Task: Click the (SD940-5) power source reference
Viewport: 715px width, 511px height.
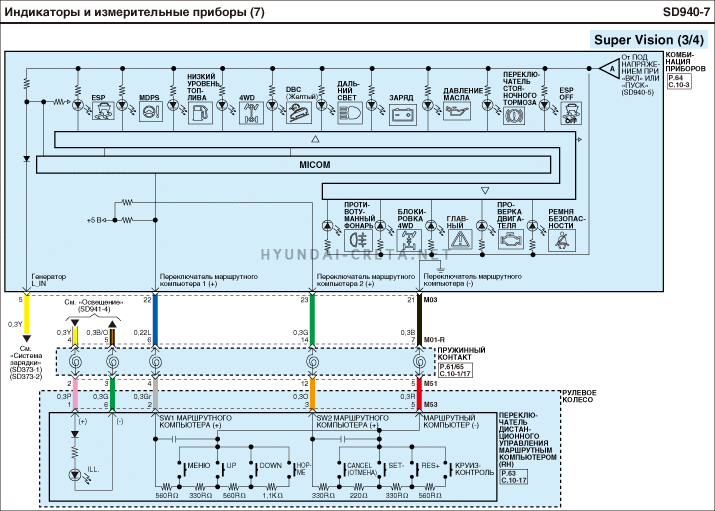Action: pyautogui.click(x=637, y=92)
